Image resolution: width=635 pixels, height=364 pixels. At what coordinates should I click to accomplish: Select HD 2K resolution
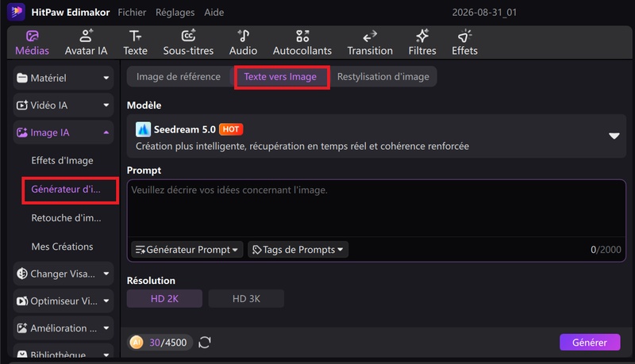point(164,299)
